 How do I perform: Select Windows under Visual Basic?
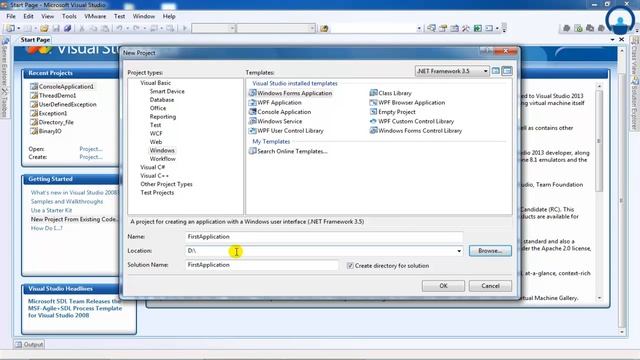162,150
